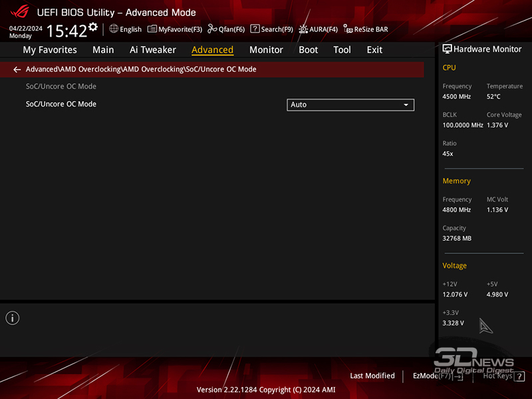Click the Hot Keys question mark icon
The height and width of the screenshot is (399, 532).
click(x=519, y=376)
